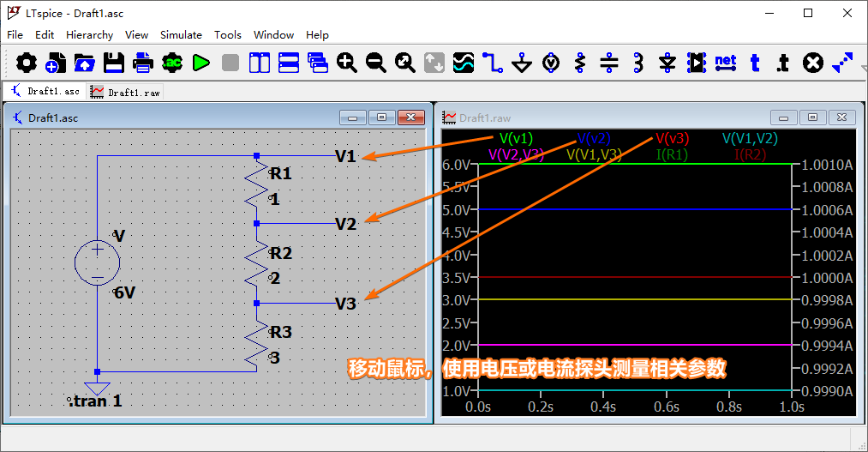Tile windows horizontally icon
This screenshot has width=868, height=452.
289,63
